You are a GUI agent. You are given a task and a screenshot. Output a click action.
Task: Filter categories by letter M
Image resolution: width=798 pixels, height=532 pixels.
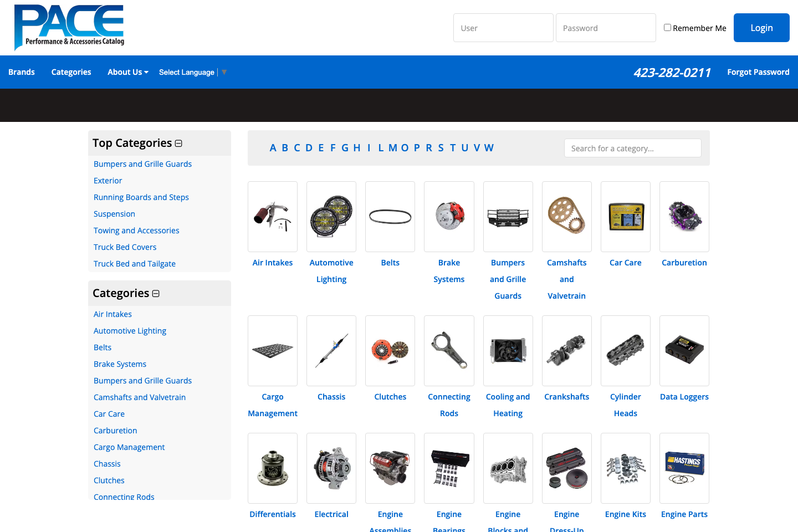[393, 148]
